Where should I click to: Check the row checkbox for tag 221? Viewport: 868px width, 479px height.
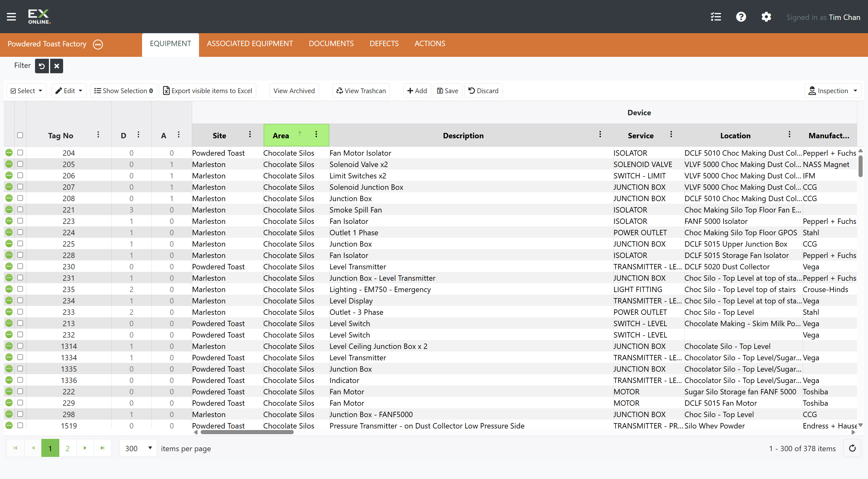tap(20, 209)
